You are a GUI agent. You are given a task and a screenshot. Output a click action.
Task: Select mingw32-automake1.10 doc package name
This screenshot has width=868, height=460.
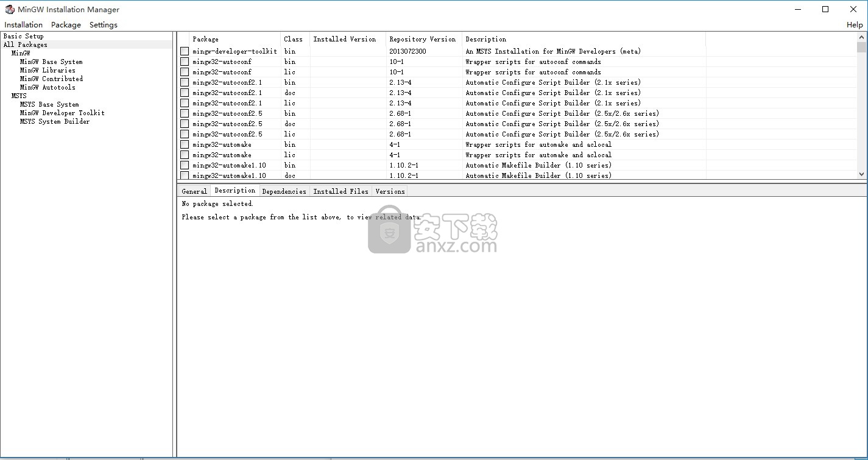pyautogui.click(x=229, y=175)
